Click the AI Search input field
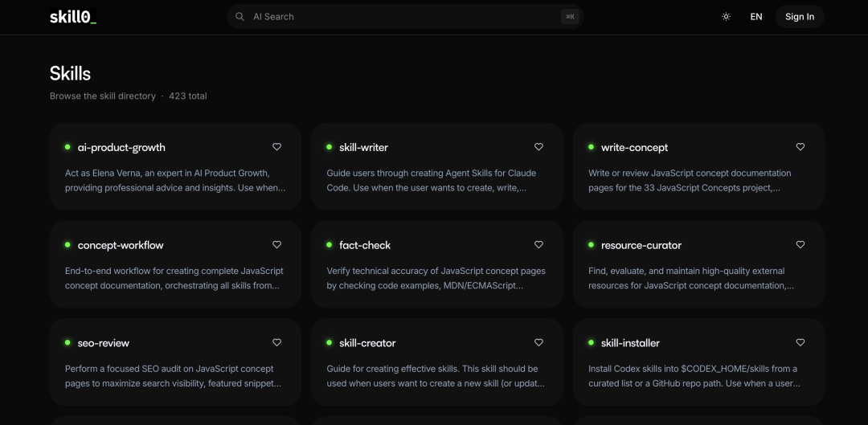This screenshot has width=868, height=425. tap(402, 17)
